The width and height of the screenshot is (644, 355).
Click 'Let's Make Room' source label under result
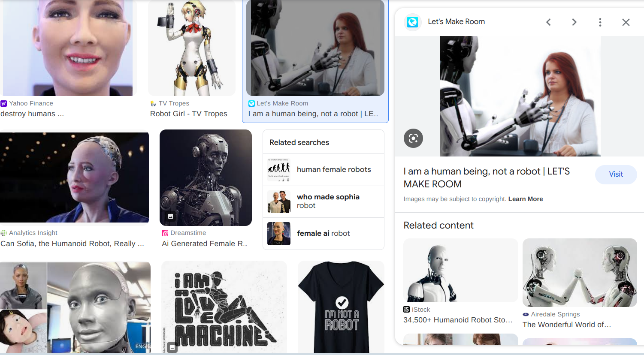[282, 103]
